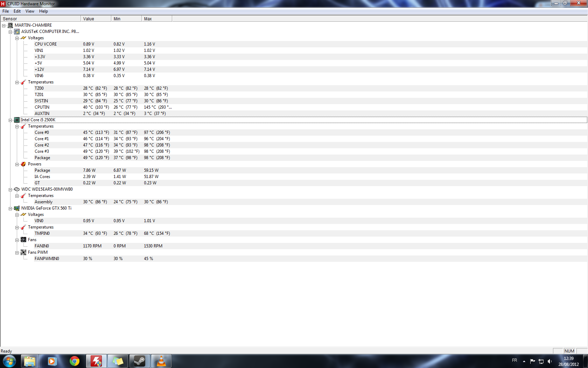Click the FR language indicator

tap(514, 360)
